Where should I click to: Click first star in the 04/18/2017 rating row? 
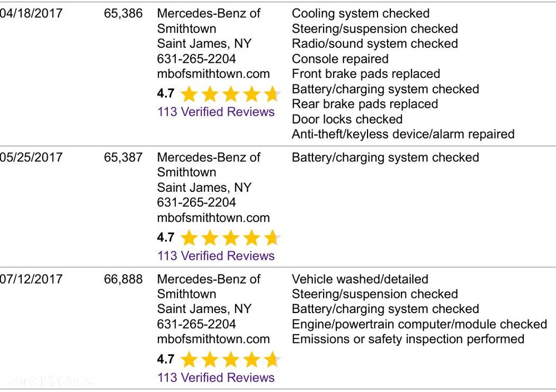pos(189,94)
